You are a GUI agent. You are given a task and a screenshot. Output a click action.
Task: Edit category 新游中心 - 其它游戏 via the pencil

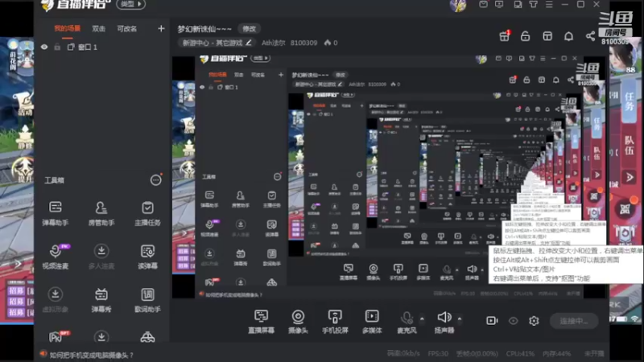tap(249, 43)
